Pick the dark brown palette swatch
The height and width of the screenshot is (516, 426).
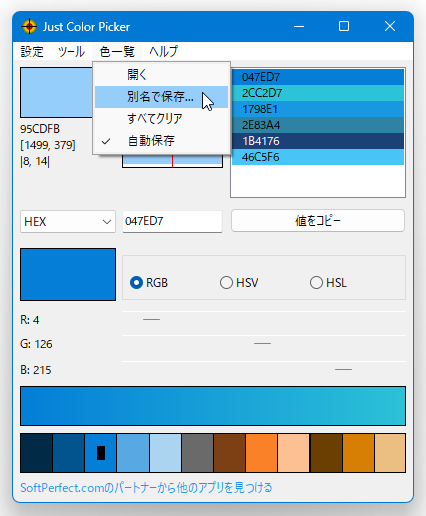coord(326,453)
